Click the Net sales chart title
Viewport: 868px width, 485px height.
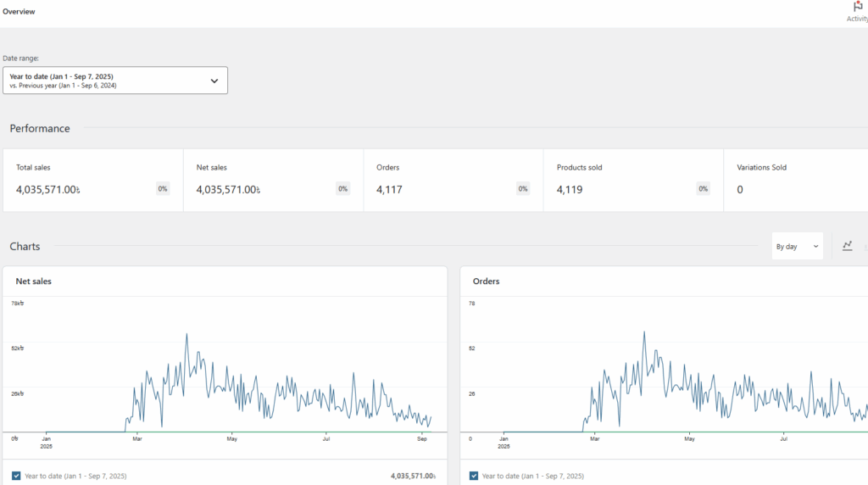point(34,281)
